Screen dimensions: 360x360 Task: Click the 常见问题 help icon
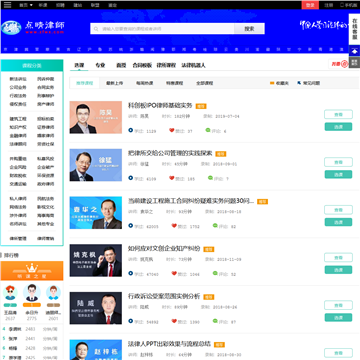299,83
